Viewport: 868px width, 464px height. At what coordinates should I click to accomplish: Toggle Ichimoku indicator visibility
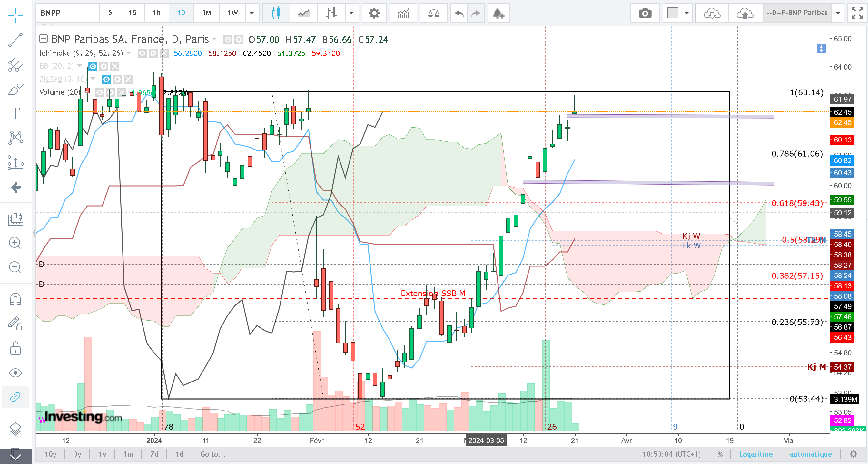142,53
